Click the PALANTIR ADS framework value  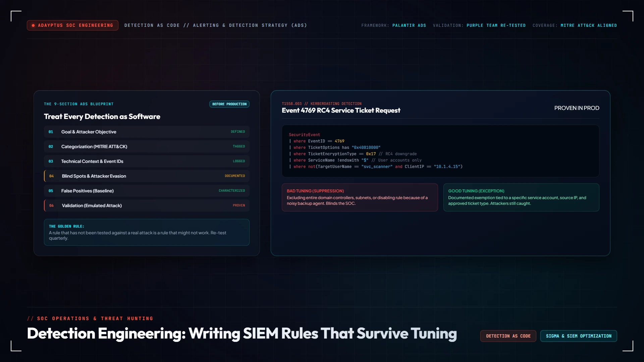pos(409,25)
